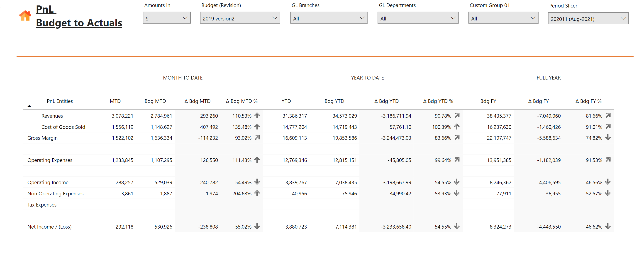
Task: Open the Period Slicer dropdown
Action: click(588, 19)
